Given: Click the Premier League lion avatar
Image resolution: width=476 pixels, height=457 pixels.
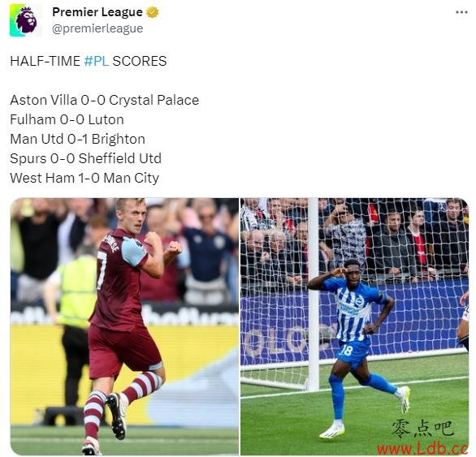Looking at the screenshot, I should (x=24, y=20).
